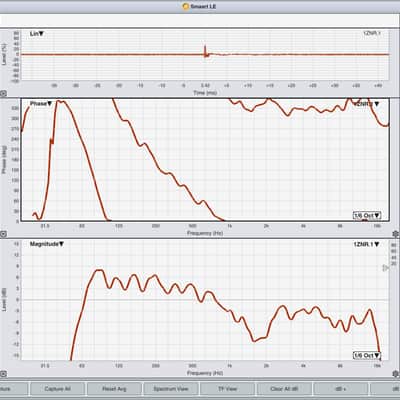400x400 pixels.
Task: Click the Clear All dB button
Action: tap(284, 389)
